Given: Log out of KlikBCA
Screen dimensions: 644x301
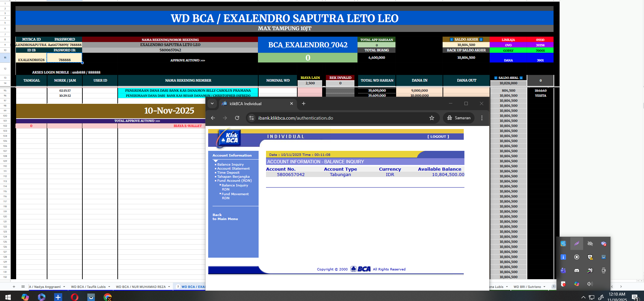Looking at the screenshot, I should [x=438, y=137].
